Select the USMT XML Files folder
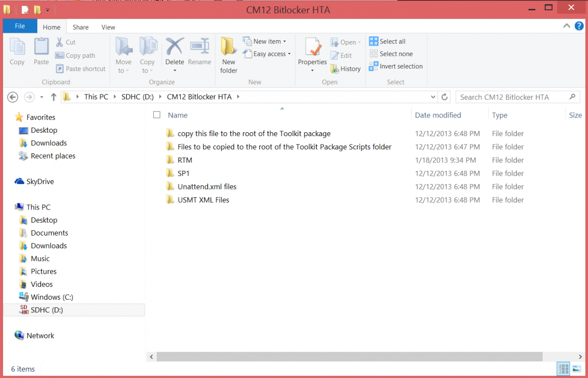This screenshot has height=378, width=588. point(203,200)
